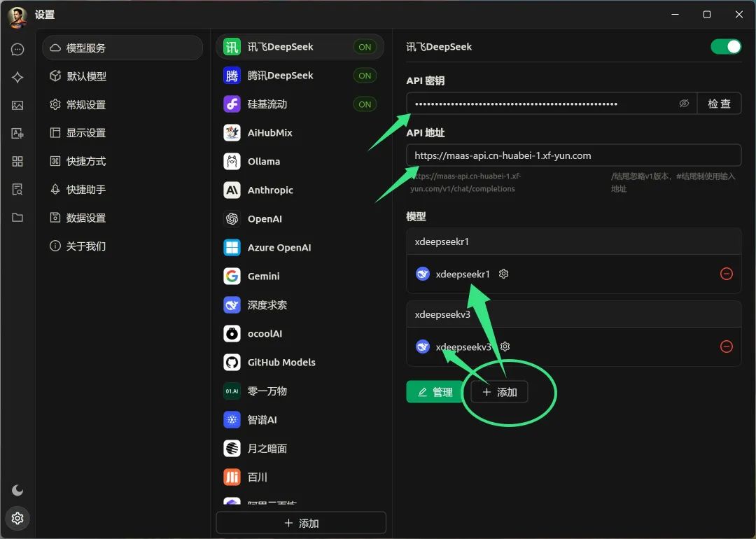
Task: Select the Gemini provider
Action: click(300, 276)
